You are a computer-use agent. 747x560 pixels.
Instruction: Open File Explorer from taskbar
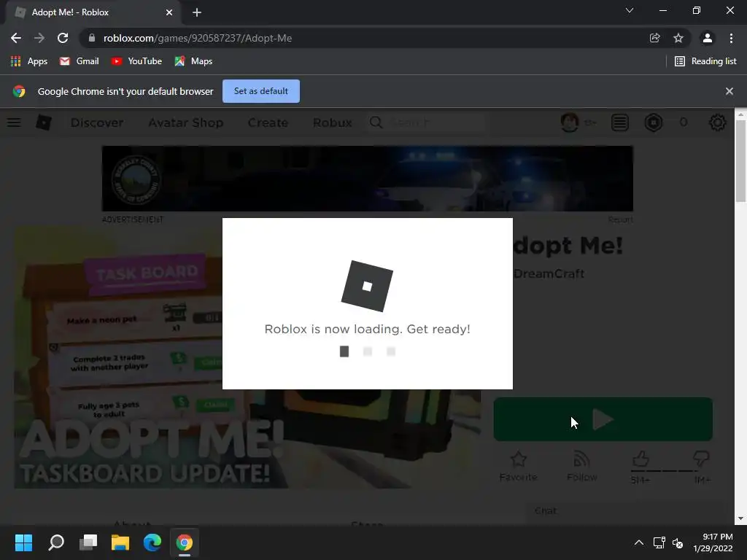point(120,542)
